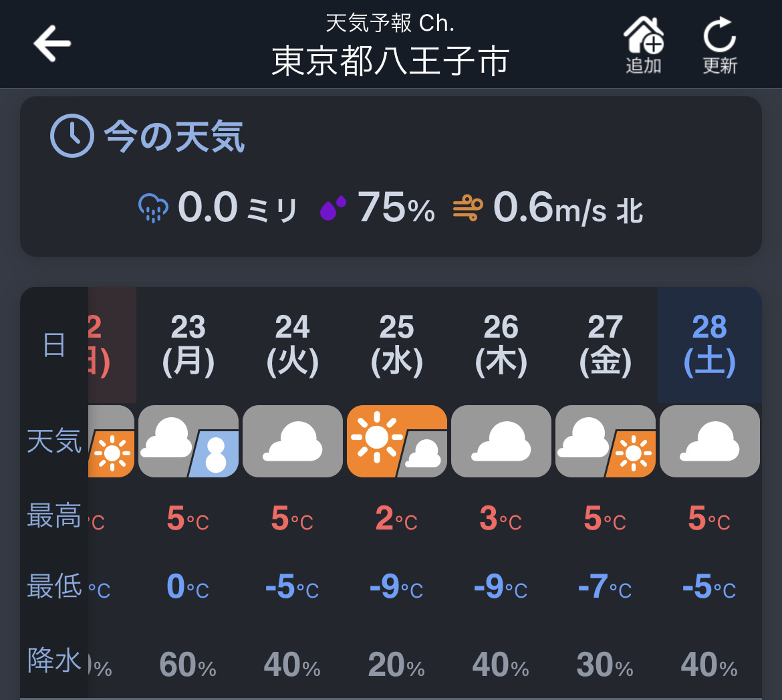The image size is (782, 700).
Task: Select the 28 (土) Saturday date header
Action: coord(710,345)
